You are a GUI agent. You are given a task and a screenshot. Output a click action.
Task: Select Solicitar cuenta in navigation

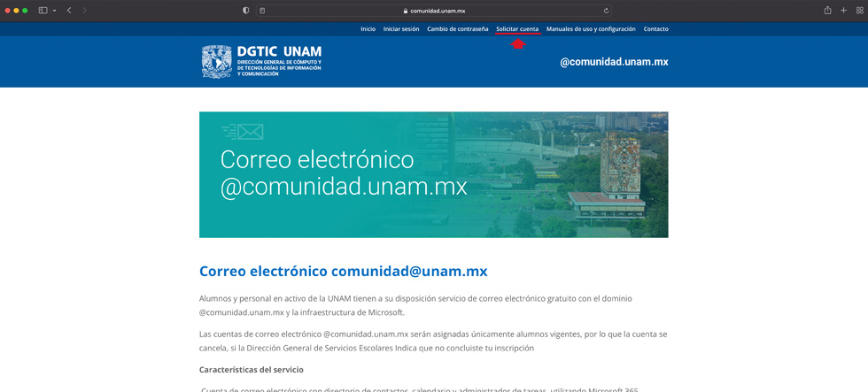coord(517,28)
